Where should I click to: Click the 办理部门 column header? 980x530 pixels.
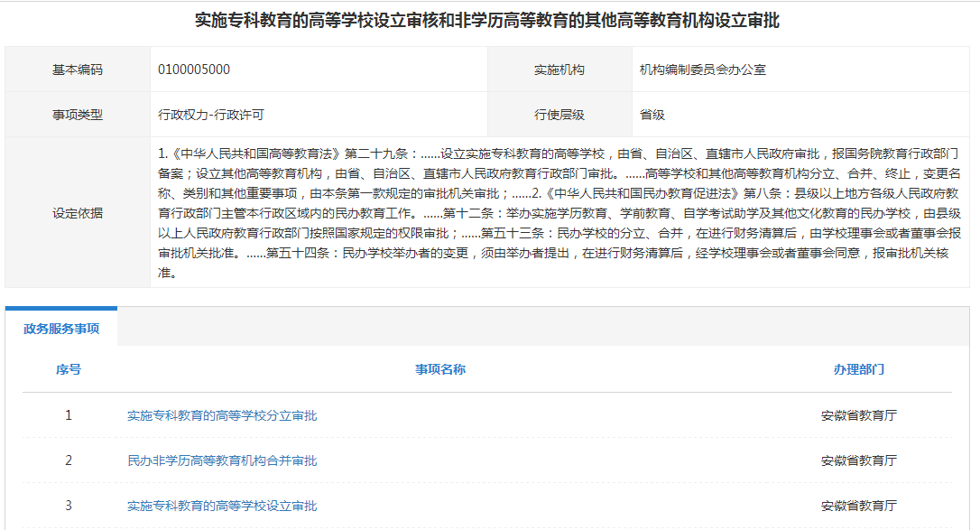click(x=858, y=369)
